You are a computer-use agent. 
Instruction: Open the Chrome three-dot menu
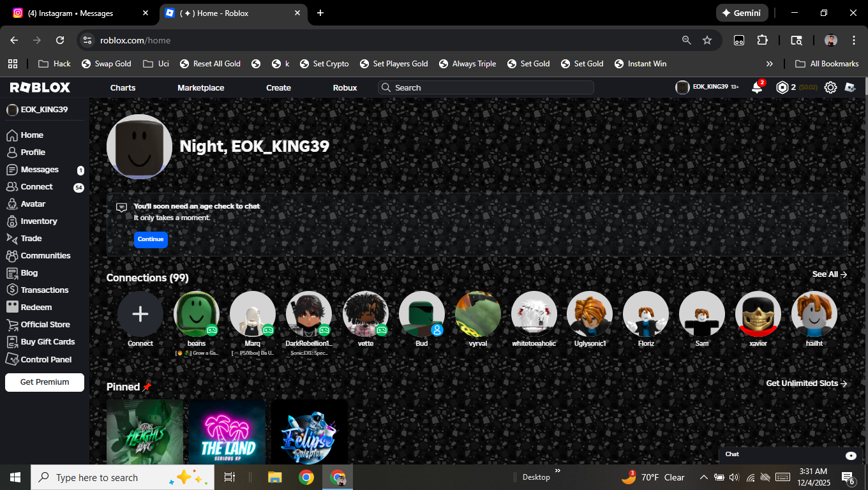[854, 40]
